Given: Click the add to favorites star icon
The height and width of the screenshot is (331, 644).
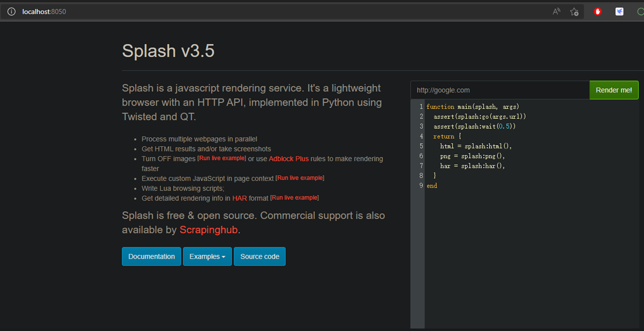Looking at the screenshot, I should 574,11.
